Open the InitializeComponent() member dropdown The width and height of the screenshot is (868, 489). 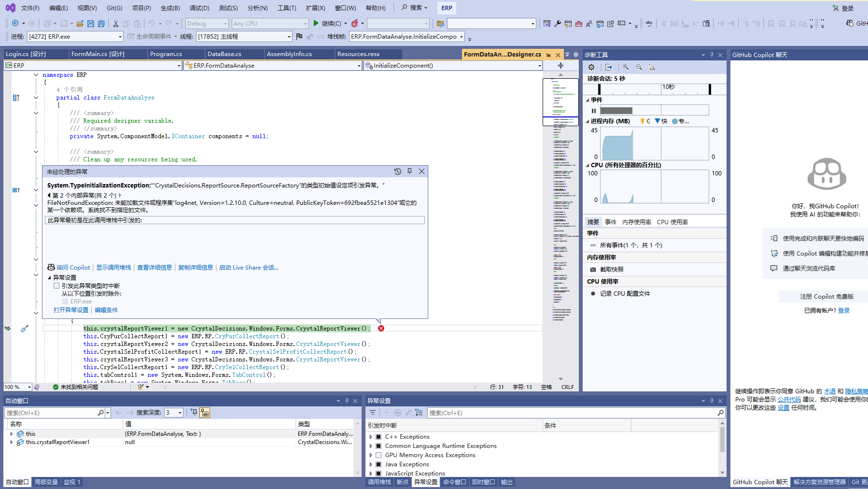coord(453,65)
